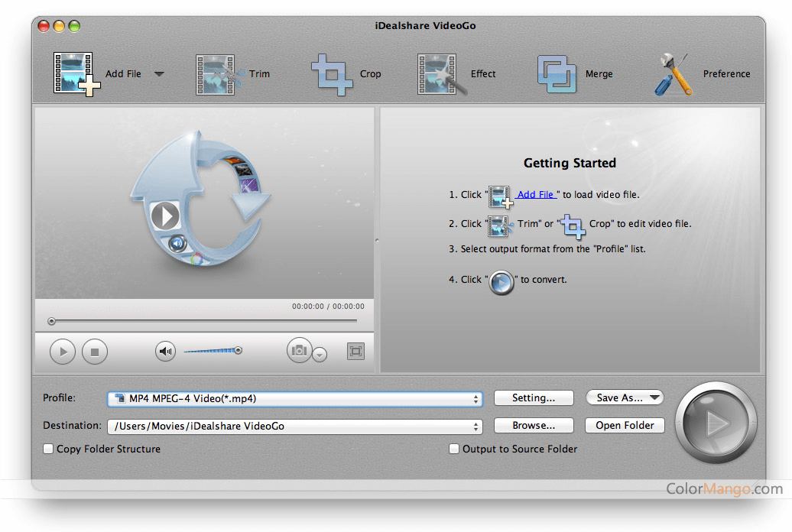Screen dimensions: 792x532
Task: Toggle full screen preview mode
Action: pyautogui.click(x=355, y=352)
